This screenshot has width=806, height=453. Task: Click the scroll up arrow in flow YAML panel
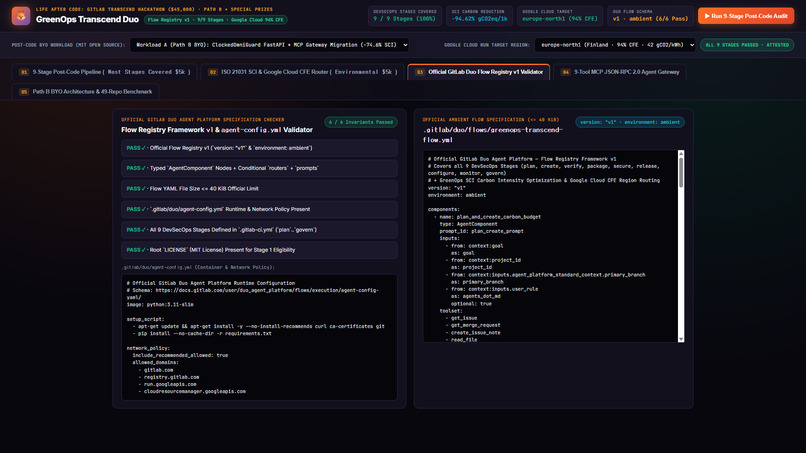pos(681,153)
